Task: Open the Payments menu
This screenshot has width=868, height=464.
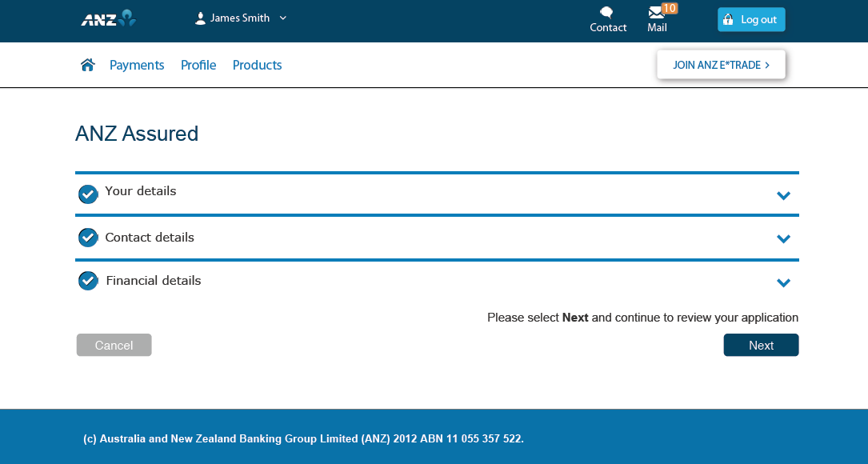Action: click(x=137, y=66)
